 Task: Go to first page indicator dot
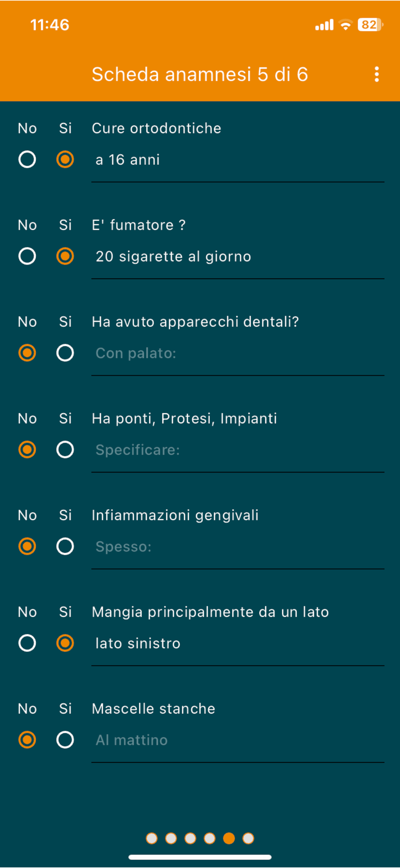coord(152,838)
